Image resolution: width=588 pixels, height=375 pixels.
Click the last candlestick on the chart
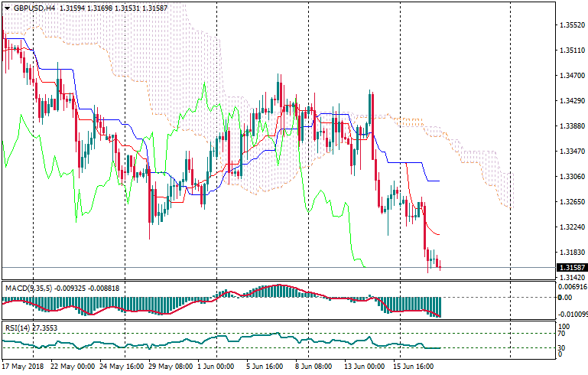coord(440,265)
